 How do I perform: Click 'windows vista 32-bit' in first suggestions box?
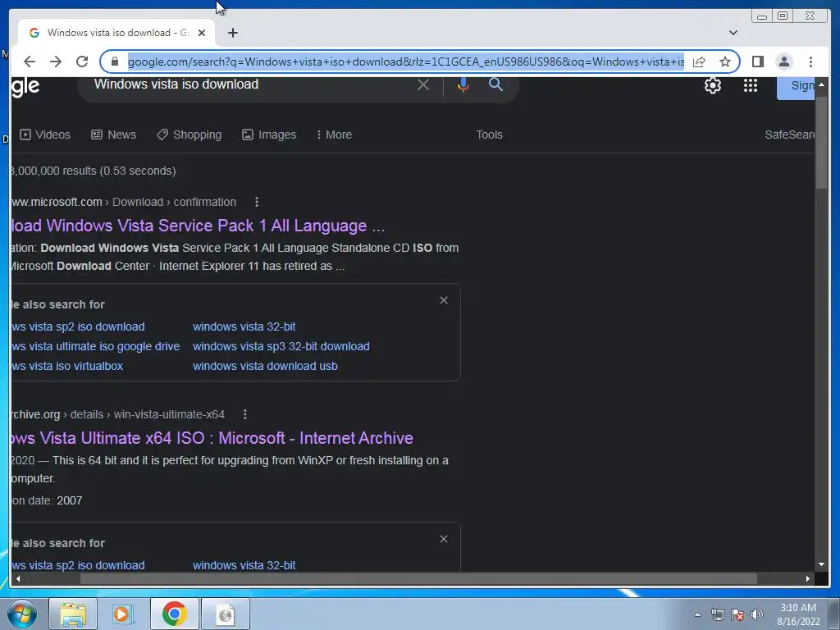click(x=244, y=326)
